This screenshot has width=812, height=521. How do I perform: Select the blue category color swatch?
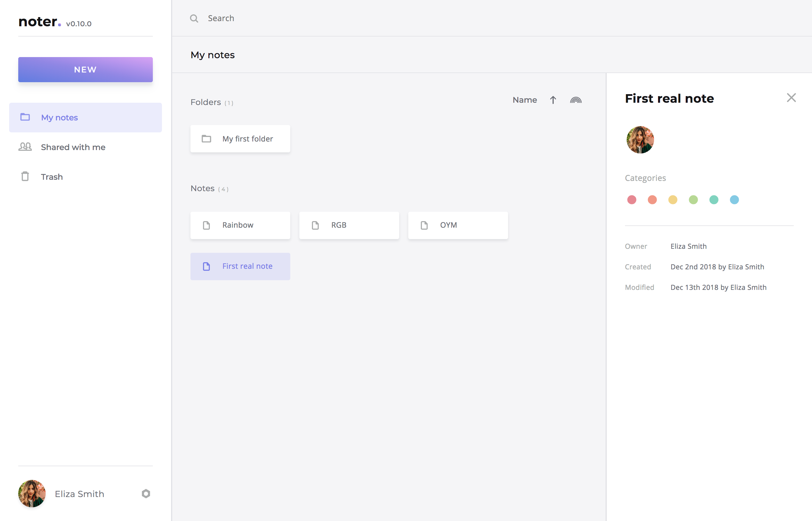(734, 200)
